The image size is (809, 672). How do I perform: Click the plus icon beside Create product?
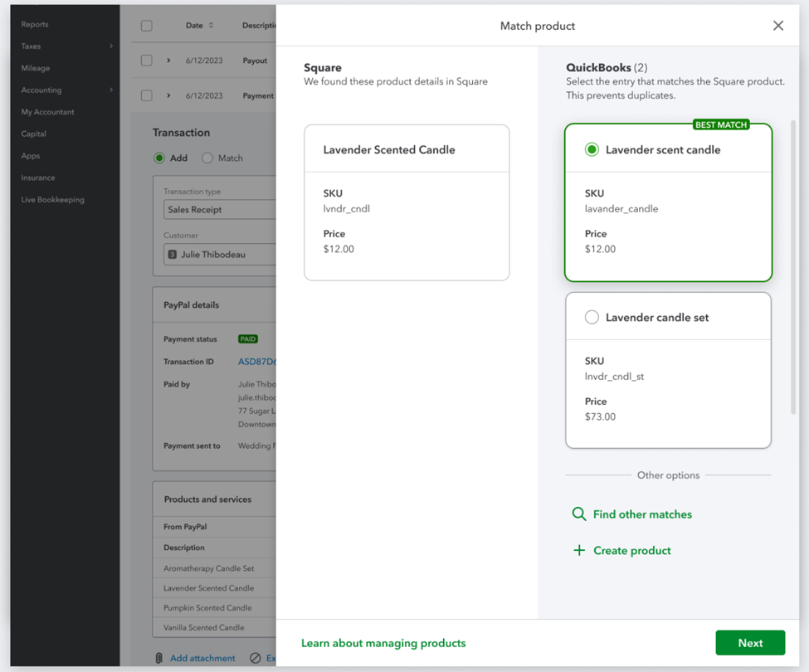pos(579,550)
